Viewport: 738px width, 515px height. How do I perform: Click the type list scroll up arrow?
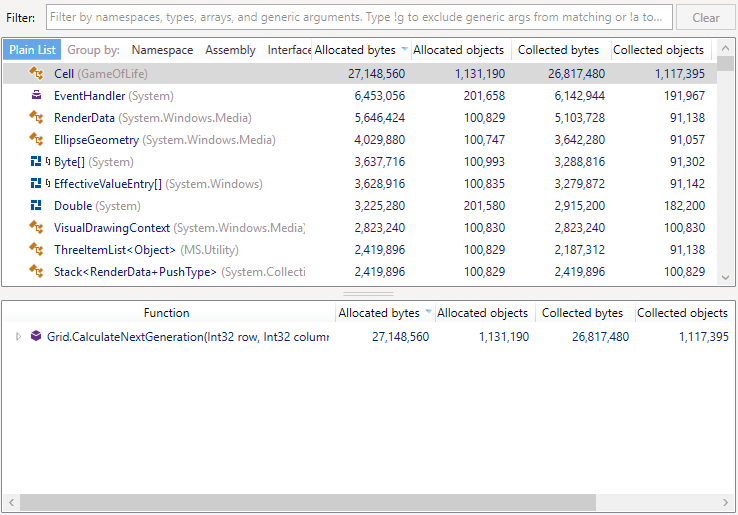click(x=725, y=48)
